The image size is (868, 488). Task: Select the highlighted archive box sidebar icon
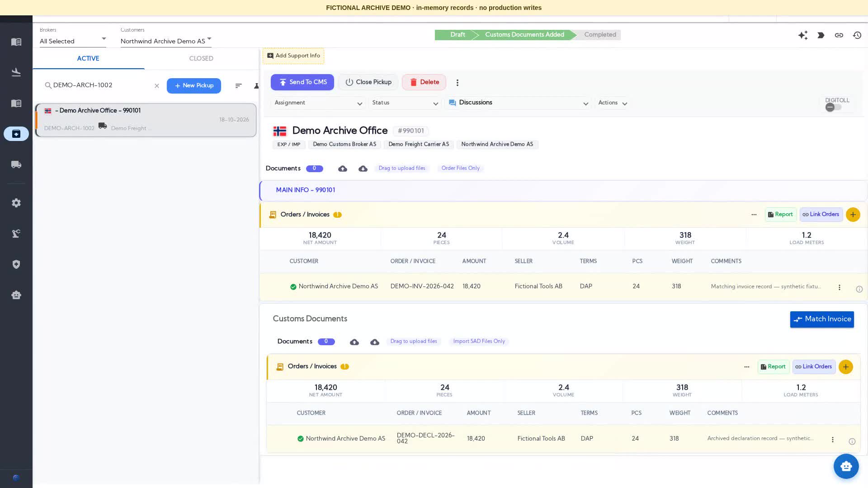pos(16,134)
